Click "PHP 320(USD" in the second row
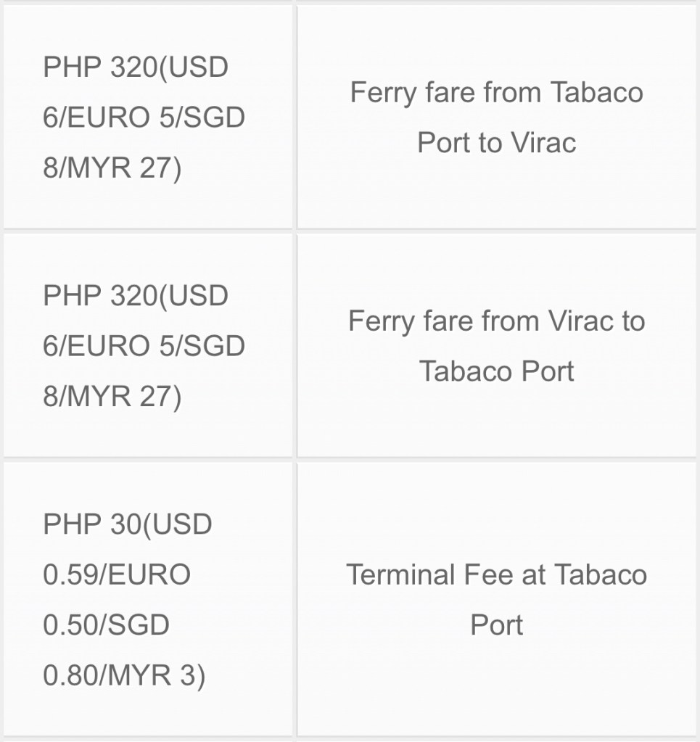Viewport: 700px width, 742px height. pyautogui.click(x=136, y=295)
